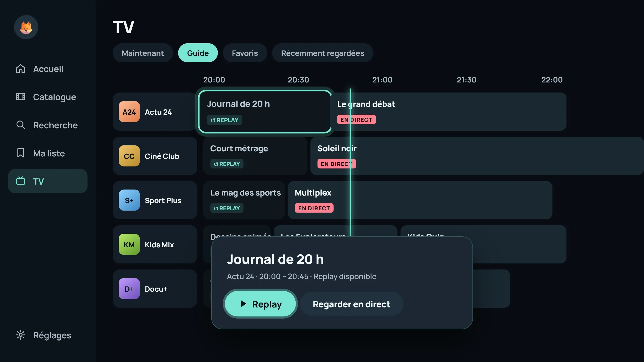Select the Soleil noir program
Viewport: 644px width, 362px height.
click(x=477, y=156)
